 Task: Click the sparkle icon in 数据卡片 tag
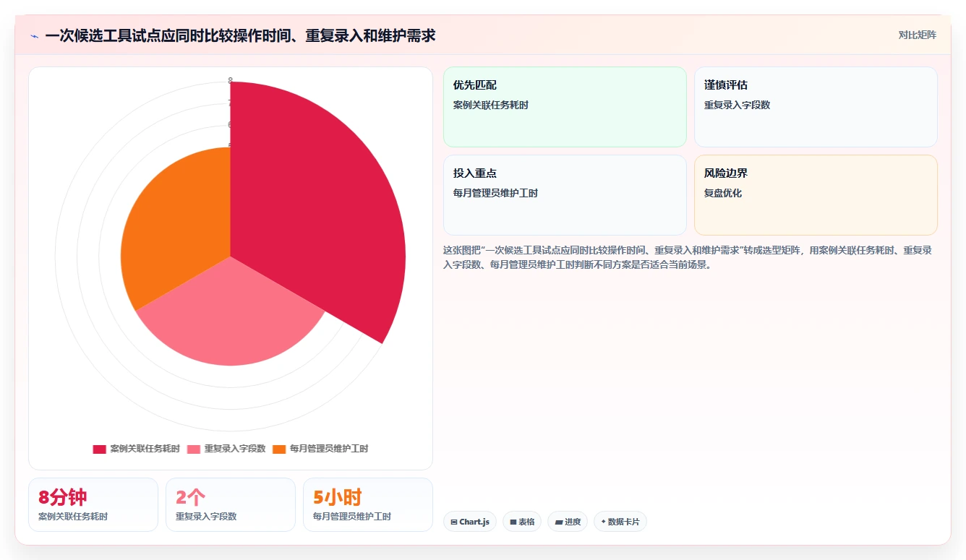click(x=603, y=522)
